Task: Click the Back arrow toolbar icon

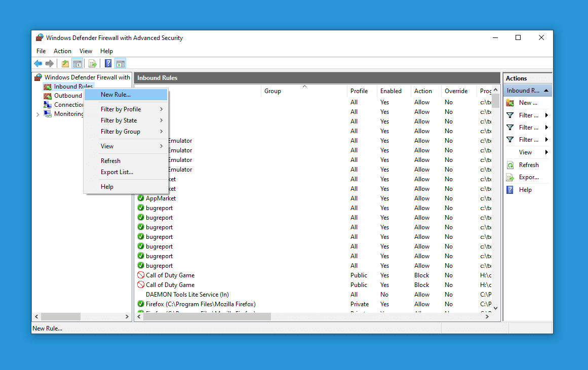Action: (38, 63)
